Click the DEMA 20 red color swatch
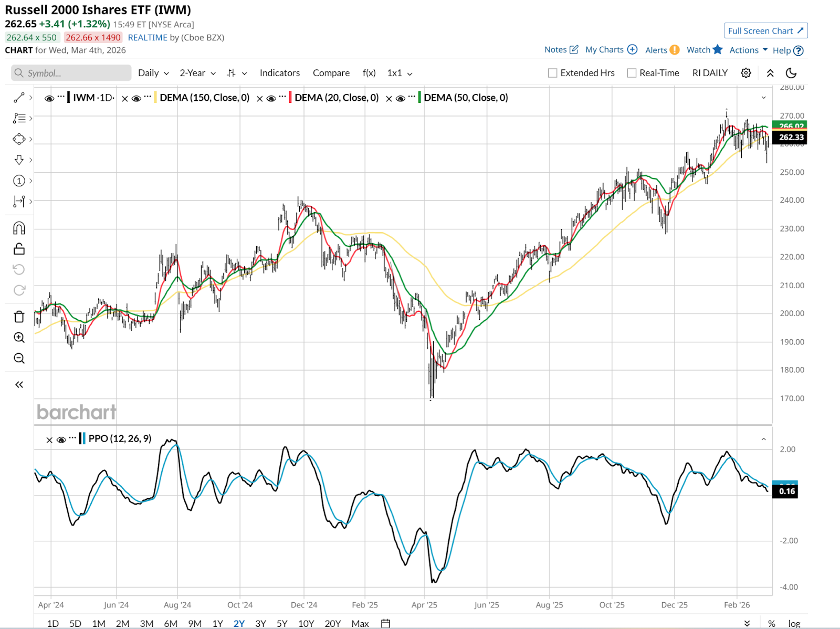The width and height of the screenshot is (840, 629). point(290,98)
